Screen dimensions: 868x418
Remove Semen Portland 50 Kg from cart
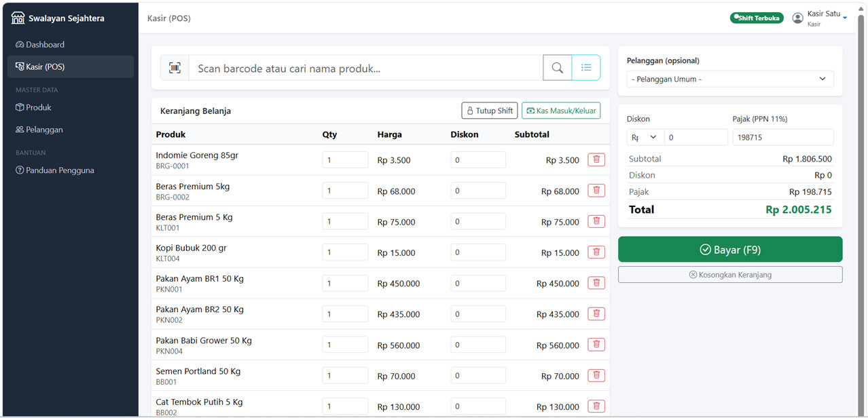[x=596, y=375]
